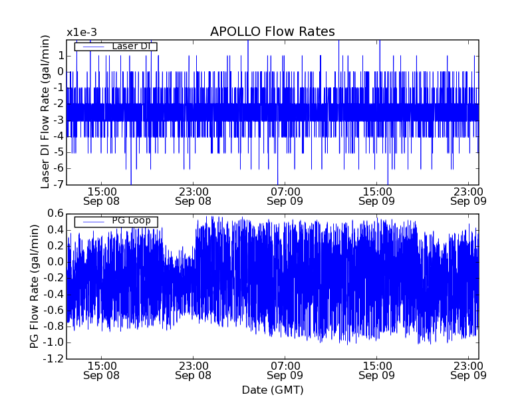This screenshot has width=532, height=399.
Task: Click the "0.0" tick on PG flow axis
Action: click(x=56, y=262)
